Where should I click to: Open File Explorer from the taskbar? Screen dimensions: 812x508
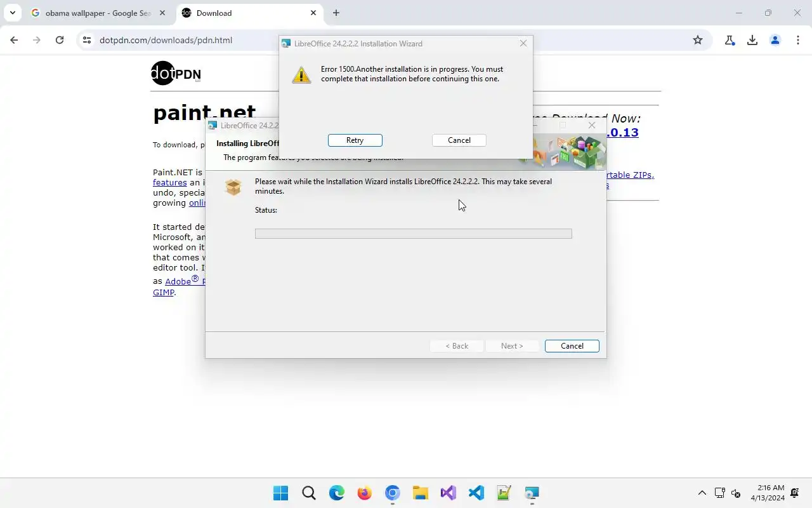coord(420,493)
